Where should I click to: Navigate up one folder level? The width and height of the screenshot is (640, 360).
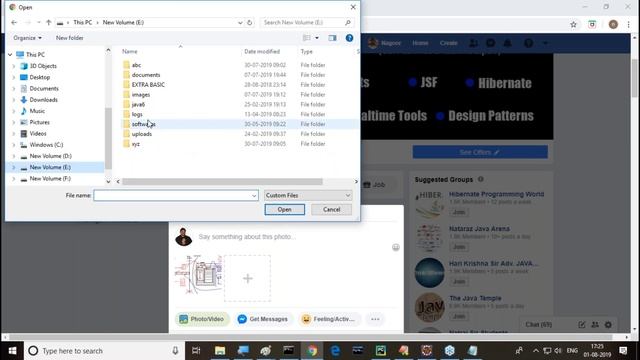pyautogui.click(x=49, y=22)
